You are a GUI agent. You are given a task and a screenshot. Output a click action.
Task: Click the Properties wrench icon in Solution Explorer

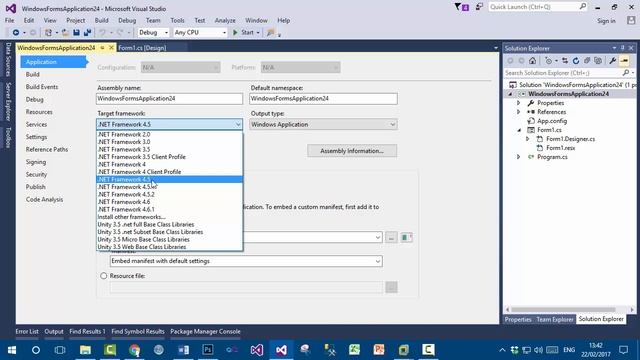tap(613, 61)
